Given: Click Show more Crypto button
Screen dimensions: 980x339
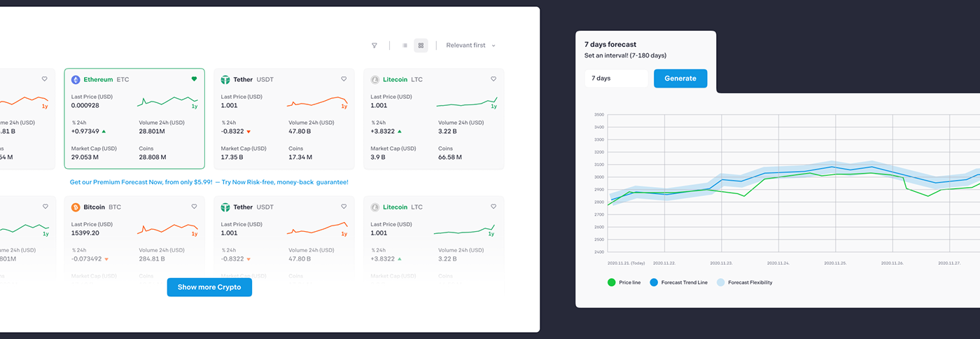Looking at the screenshot, I should [x=209, y=287].
